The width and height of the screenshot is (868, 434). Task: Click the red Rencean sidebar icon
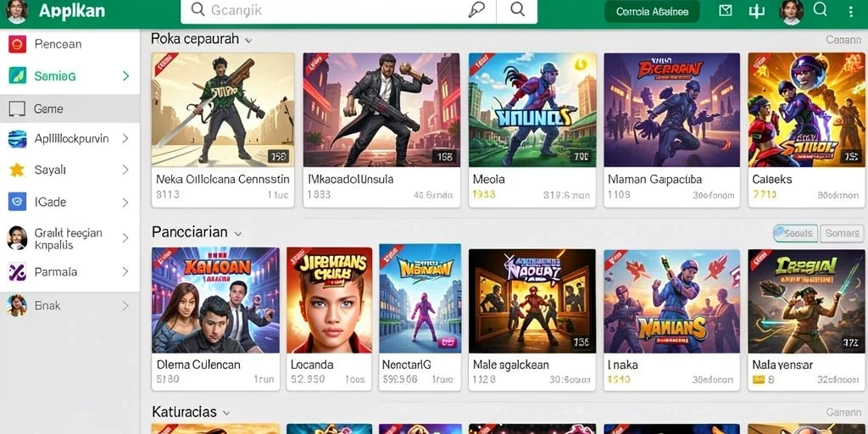17,44
